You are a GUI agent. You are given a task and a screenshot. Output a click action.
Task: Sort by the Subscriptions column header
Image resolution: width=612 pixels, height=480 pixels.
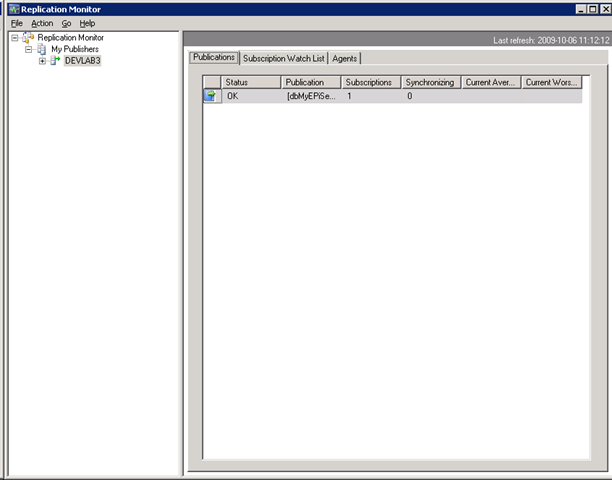coord(370,82)
